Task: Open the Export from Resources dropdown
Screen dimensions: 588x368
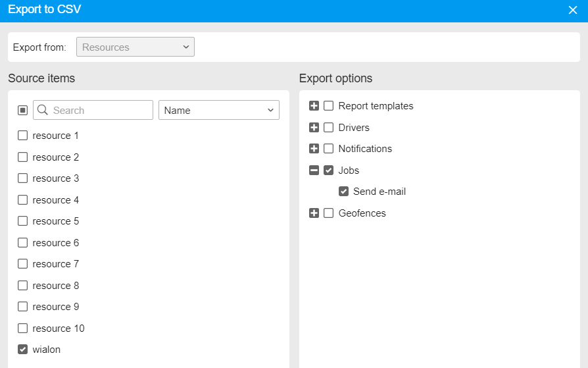Action: (135, 47)
